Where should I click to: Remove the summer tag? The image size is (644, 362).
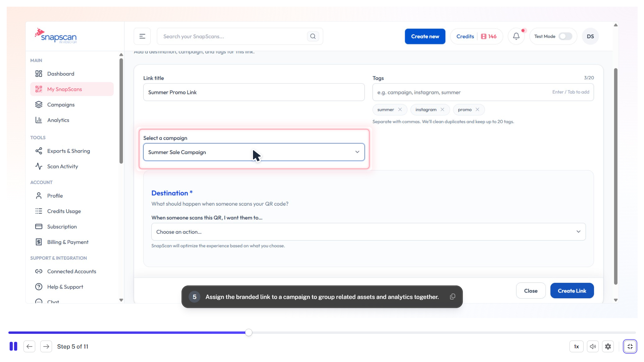tap(400, 110)
